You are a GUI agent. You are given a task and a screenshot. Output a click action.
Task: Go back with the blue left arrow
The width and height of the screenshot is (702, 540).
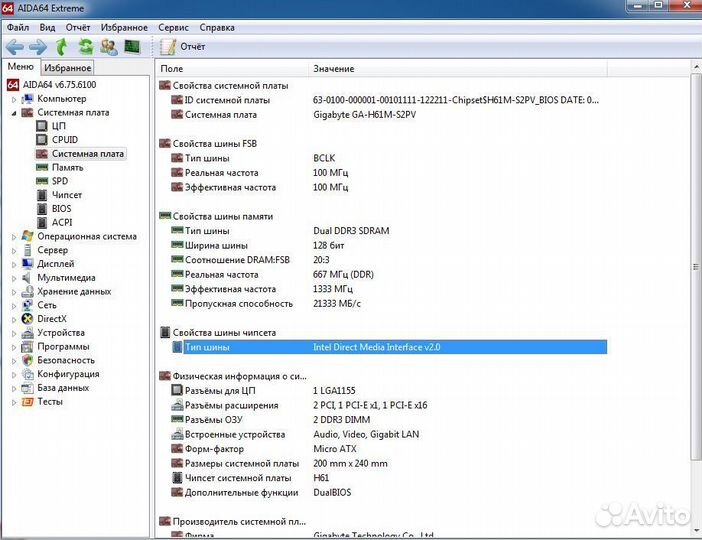[x=14, y=47]
